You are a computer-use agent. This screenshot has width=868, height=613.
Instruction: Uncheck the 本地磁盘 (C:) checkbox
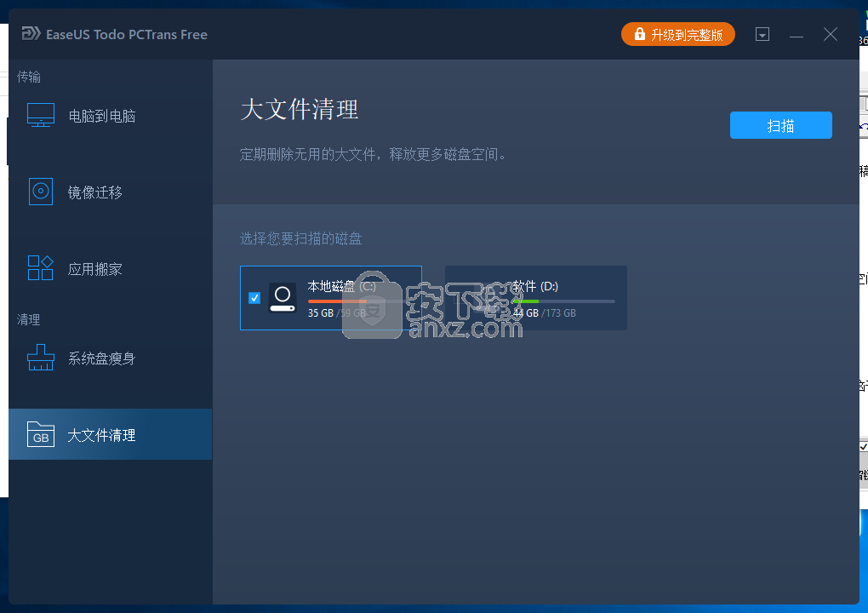point(254,298)
